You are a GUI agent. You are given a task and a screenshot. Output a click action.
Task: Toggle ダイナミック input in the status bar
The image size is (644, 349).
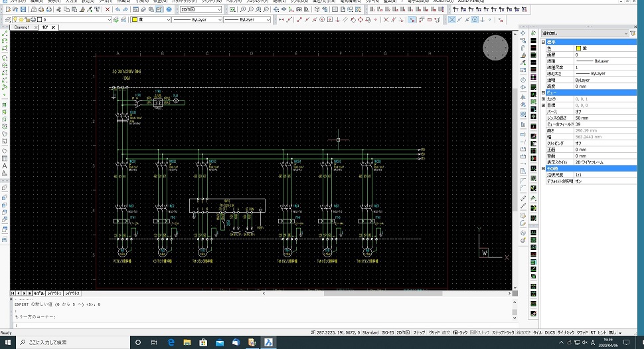(x=566, y=332)
